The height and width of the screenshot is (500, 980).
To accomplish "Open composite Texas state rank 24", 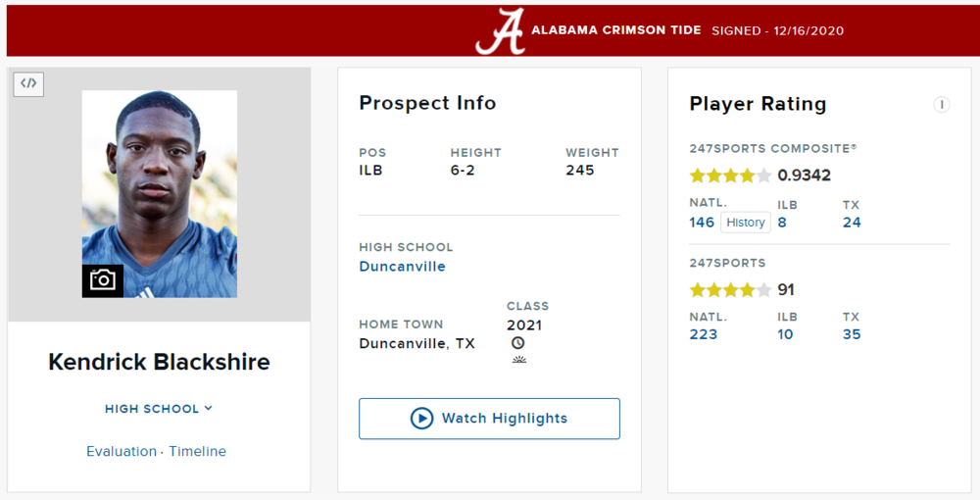I will [852, 223].
